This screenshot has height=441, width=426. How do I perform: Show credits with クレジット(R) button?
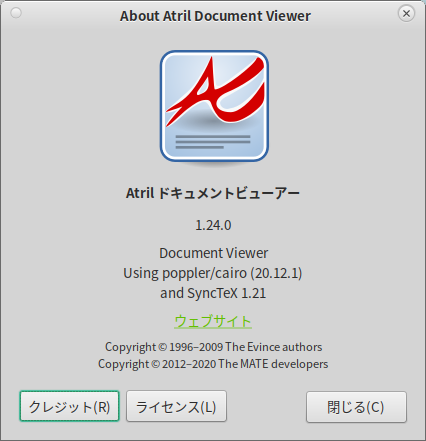[x=69, y=406]
